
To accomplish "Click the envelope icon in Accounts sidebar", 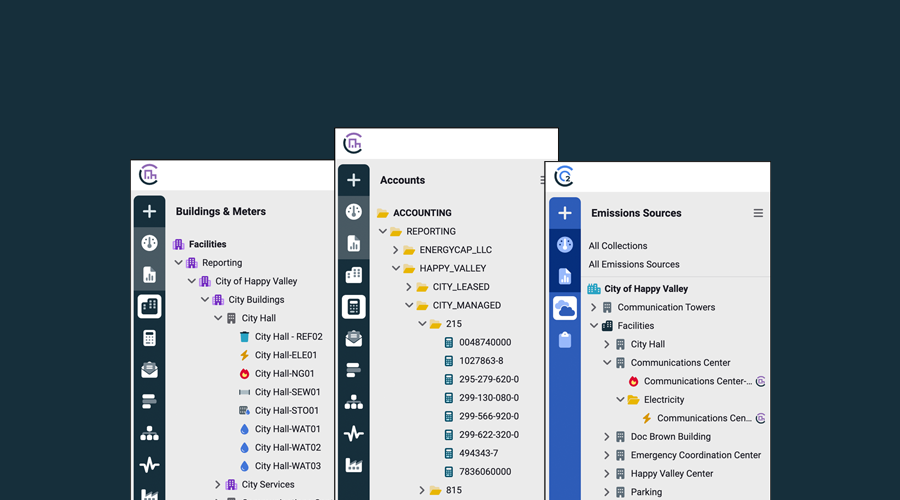I will click(353, 339).
